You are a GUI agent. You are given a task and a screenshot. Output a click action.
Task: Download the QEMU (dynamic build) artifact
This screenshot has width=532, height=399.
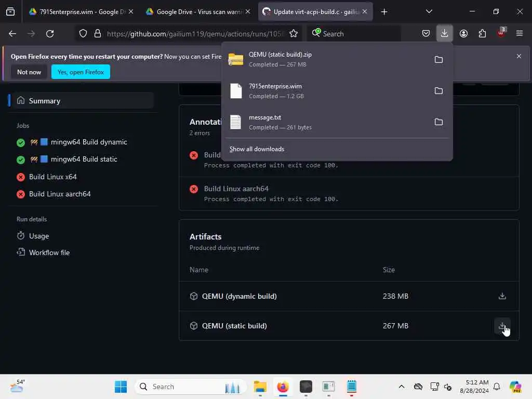coord(502,296)
